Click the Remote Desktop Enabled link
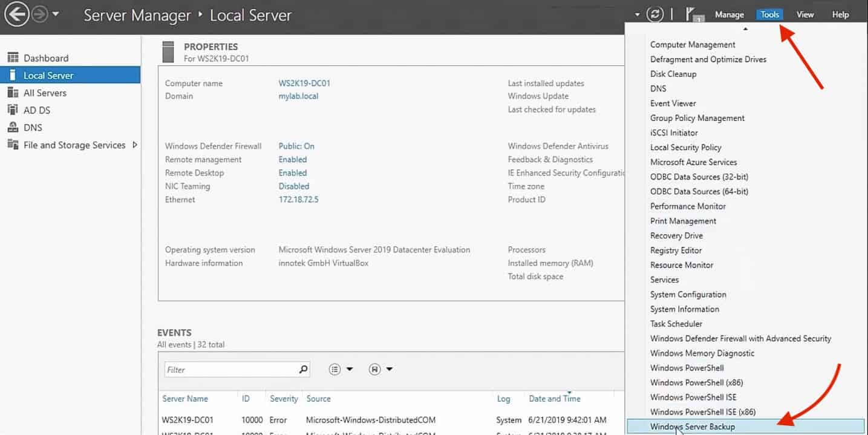This screenshot has height=435, width=868. (293, 173)
